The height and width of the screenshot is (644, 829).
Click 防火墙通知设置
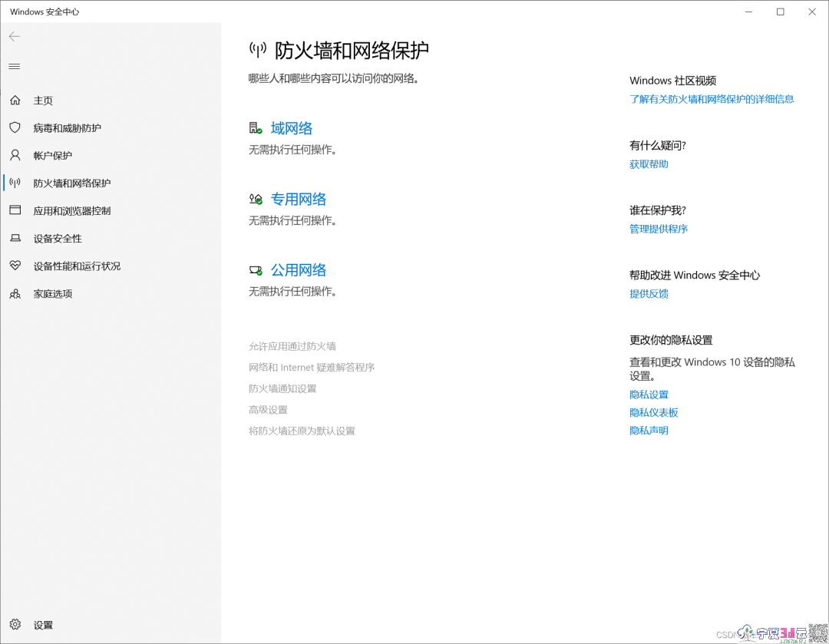click(x=282, y=388)
